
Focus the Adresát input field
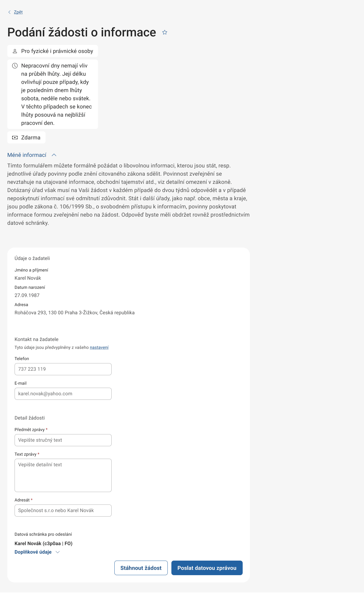tap(63, 511)
